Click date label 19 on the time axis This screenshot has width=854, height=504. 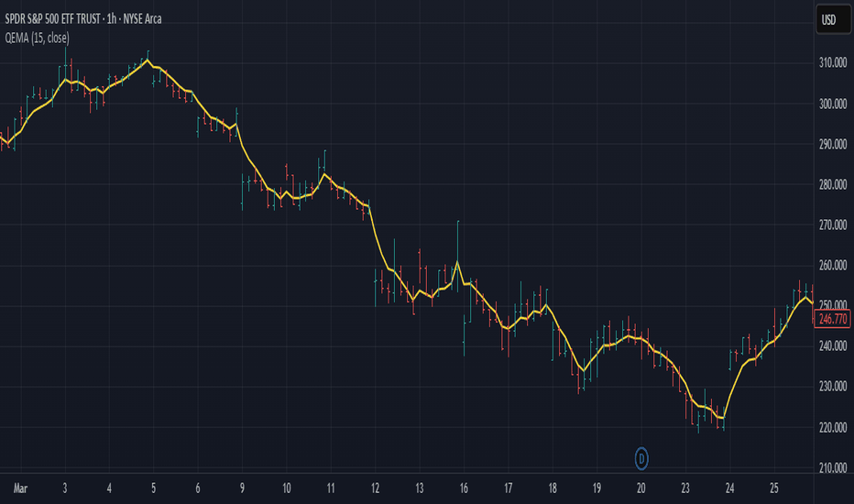[597, 488]
